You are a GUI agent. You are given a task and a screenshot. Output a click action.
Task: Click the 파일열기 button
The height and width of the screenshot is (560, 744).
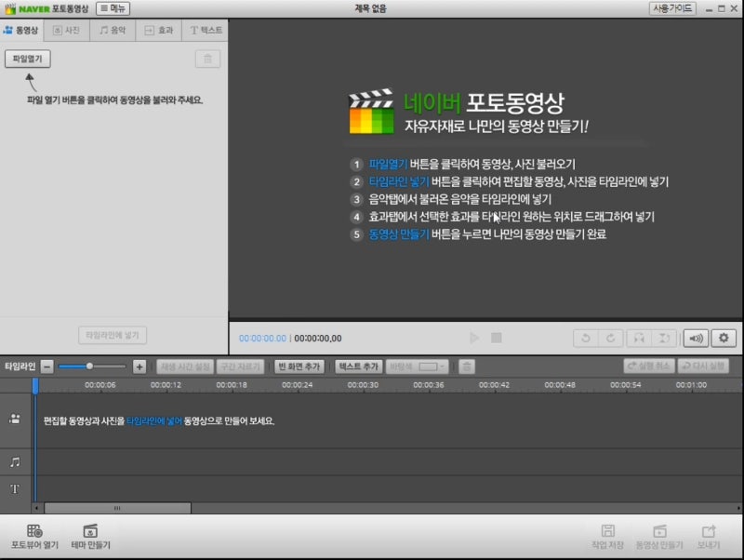click(x=28, y=59)
